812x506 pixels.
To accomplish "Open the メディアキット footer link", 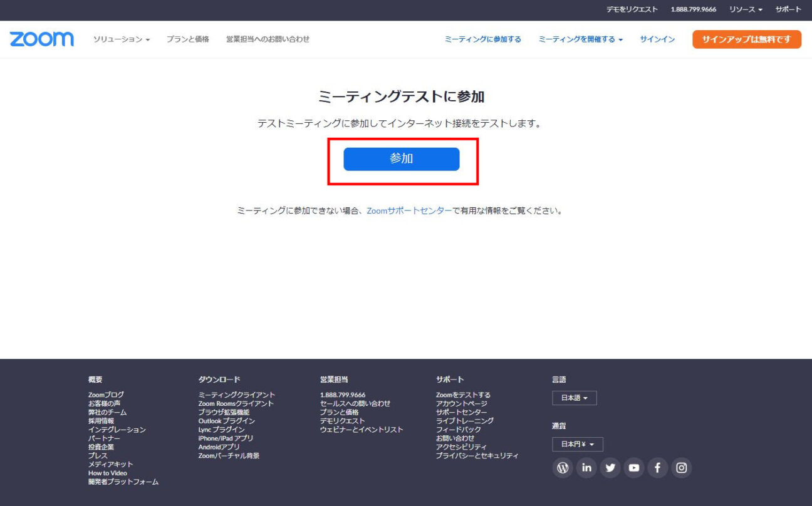I will (111, 465).
